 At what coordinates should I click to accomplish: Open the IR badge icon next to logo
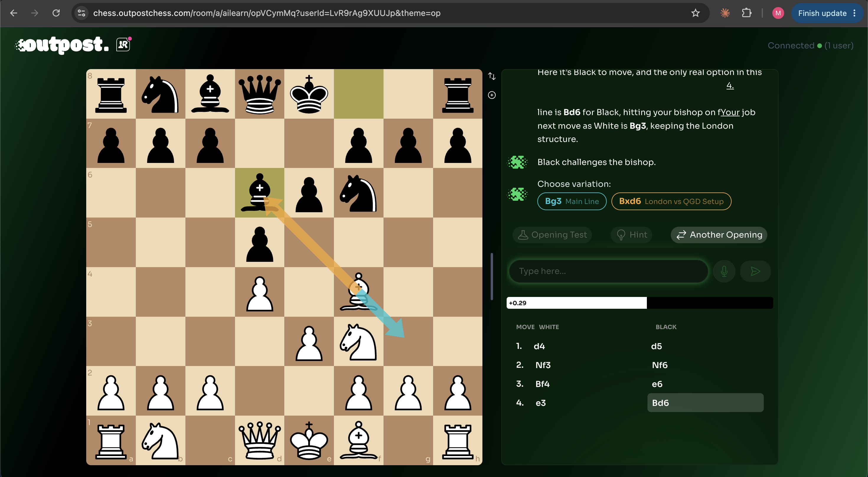click(x=123, y=44)
